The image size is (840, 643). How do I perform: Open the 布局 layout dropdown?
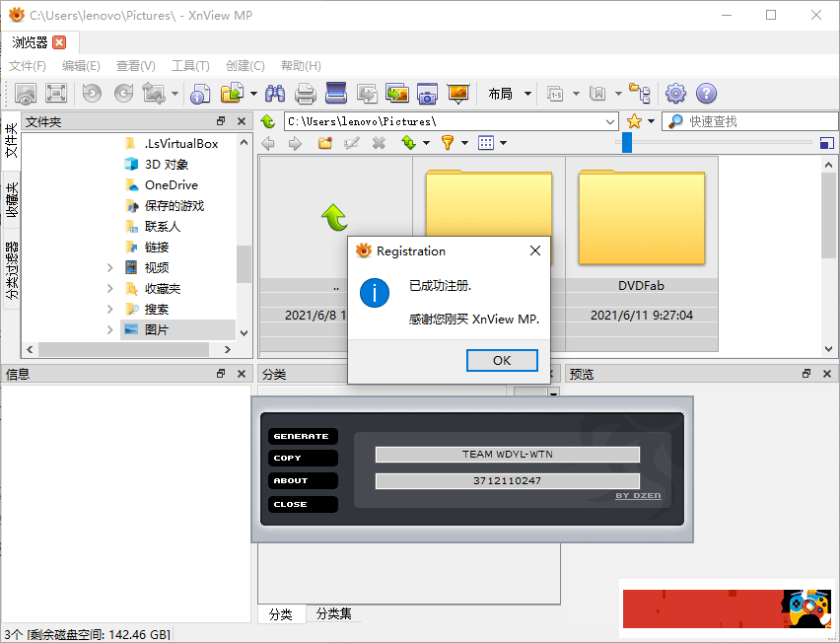tap(527, 94)
